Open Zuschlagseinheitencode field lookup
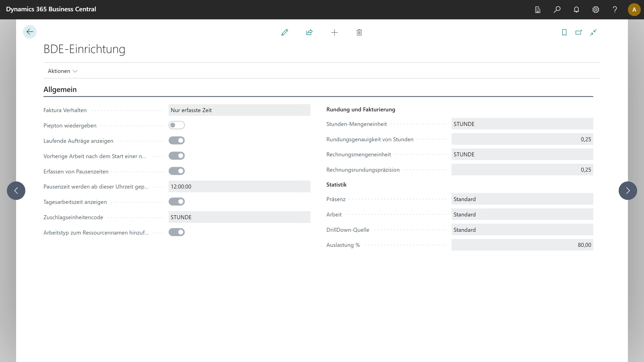 point(239,217)
